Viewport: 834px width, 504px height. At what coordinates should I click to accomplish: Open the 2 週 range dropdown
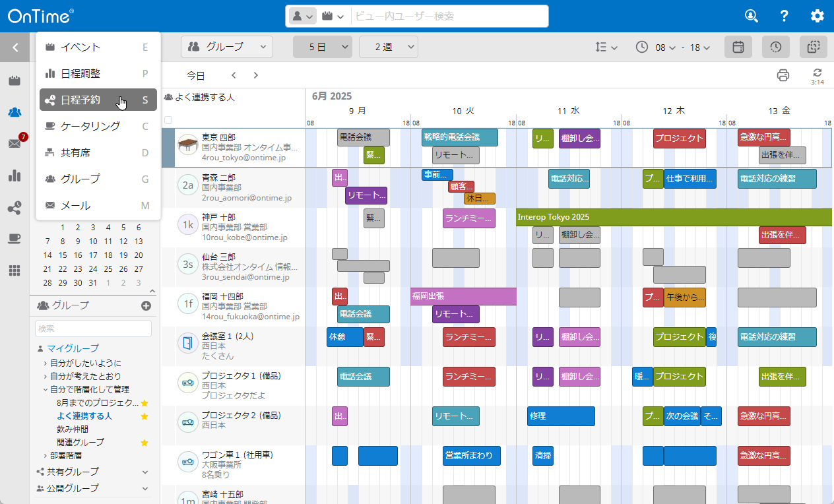(x=388, y=47)
